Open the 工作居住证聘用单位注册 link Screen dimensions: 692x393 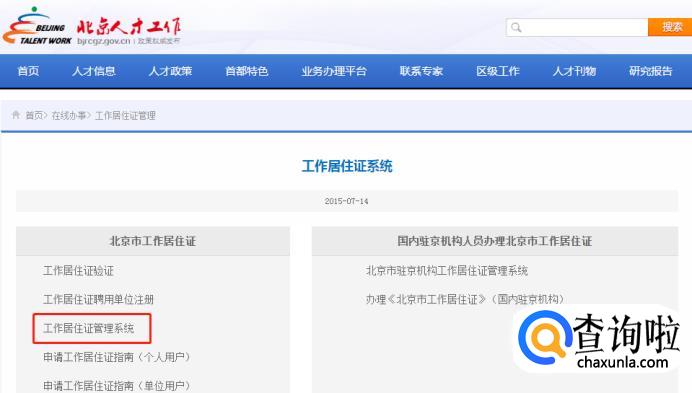click(98, 299)
